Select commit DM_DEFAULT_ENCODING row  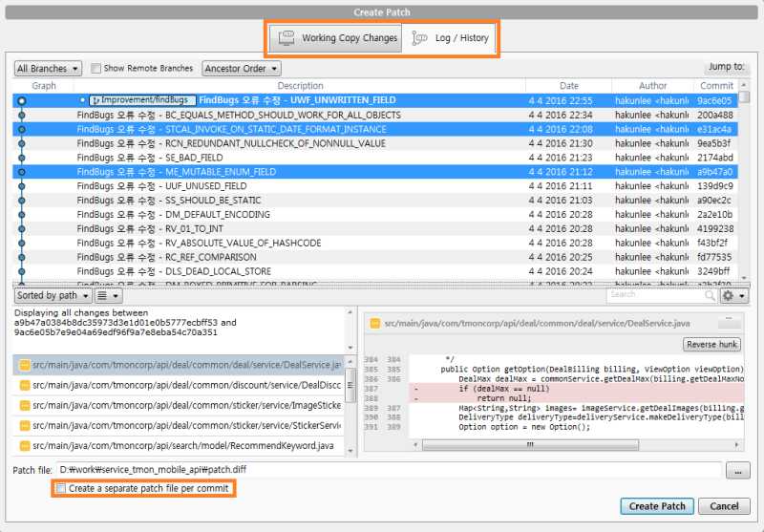(374, 214)
